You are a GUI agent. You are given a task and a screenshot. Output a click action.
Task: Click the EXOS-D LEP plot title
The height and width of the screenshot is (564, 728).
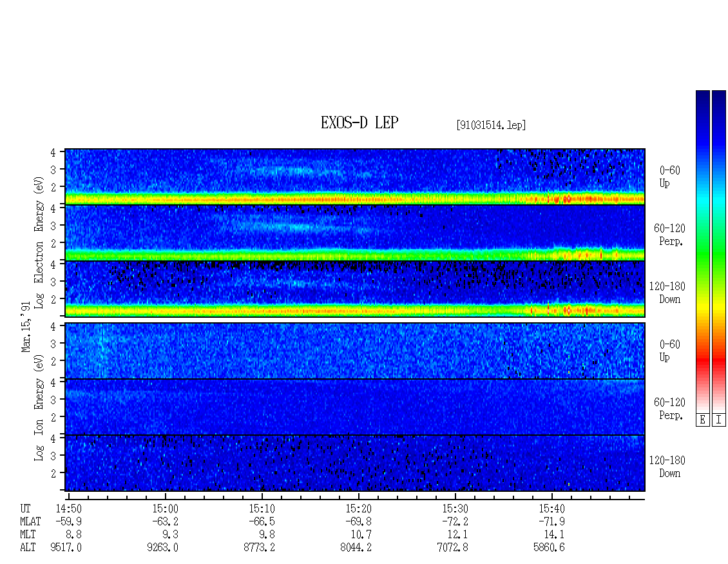[359, 122]
